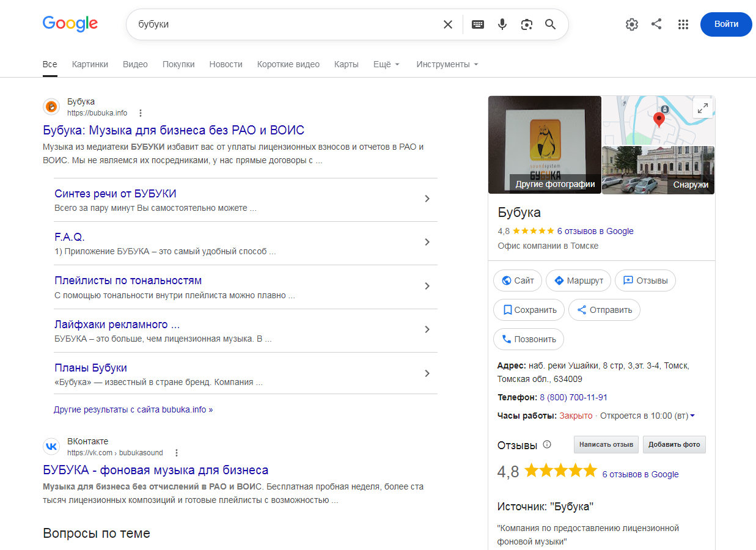
Task: Expand the map with arrows icon
Action: [703, 109]
